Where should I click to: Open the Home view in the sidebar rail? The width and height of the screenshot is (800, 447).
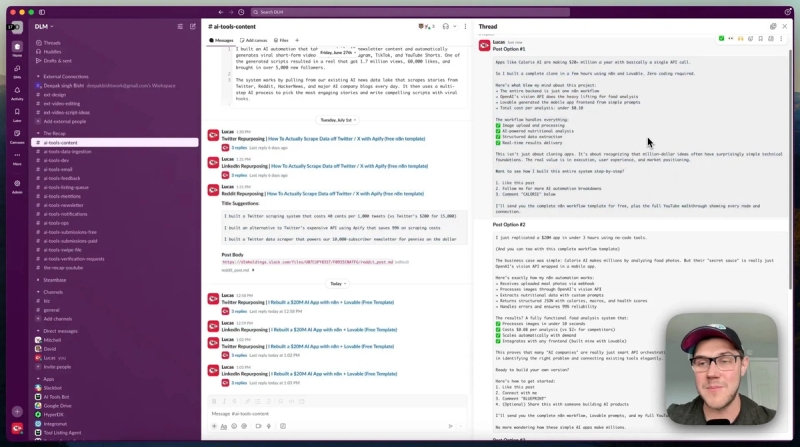[x=17, y=49]
